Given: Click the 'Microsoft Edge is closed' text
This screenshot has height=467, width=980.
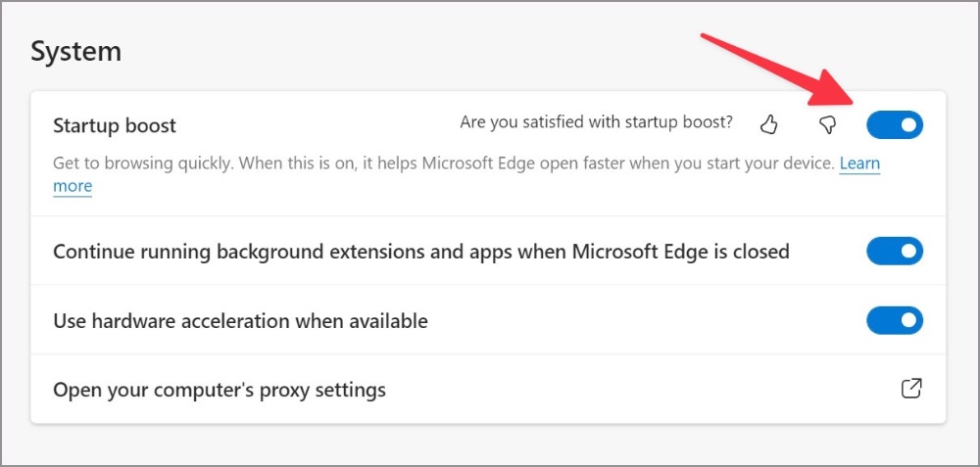Looking at the screenshot, I should [x=681, y=251].
